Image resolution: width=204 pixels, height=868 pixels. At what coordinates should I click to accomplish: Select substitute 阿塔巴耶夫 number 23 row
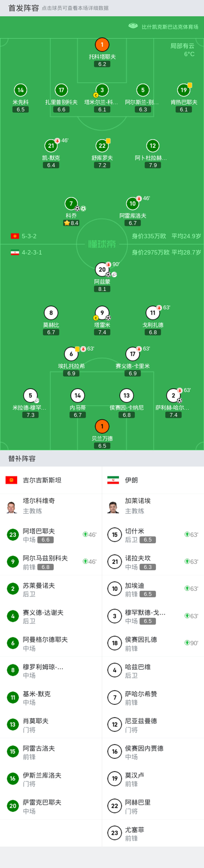[x=51, y=534]
